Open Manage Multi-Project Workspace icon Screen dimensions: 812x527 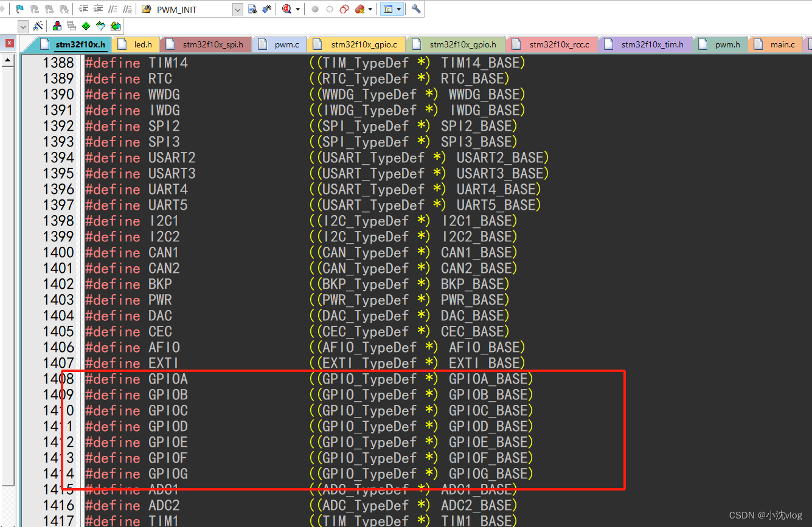point(71,26)
